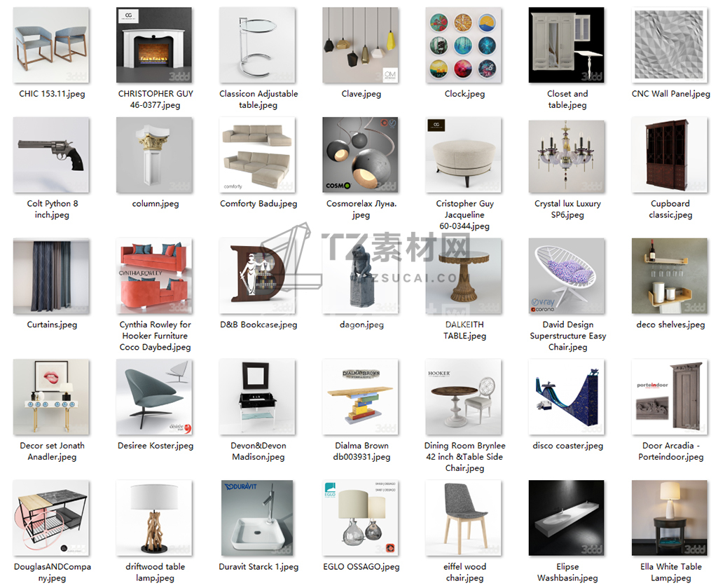
Task: Click the "Cosmorelax Луна.jpeg" file name
Action: [361, 209]
